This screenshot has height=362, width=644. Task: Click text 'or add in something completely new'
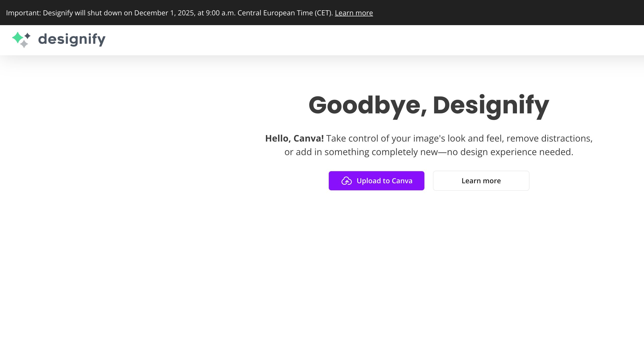pos(361,152)
